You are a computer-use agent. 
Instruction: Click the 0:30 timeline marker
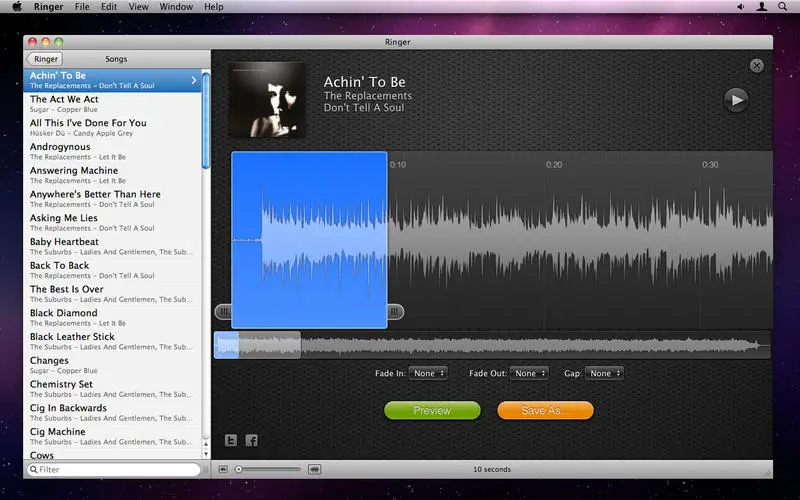pyautogui.click(x=710, y=165)
